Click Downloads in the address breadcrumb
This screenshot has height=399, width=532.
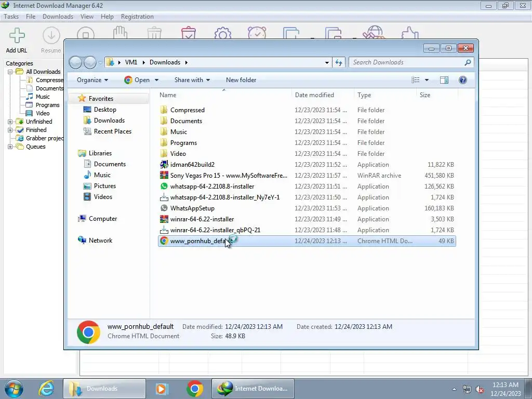(165, 62)
